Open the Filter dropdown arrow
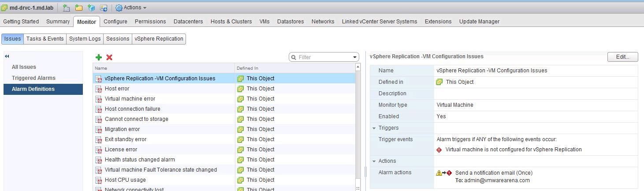 [355, 57]
